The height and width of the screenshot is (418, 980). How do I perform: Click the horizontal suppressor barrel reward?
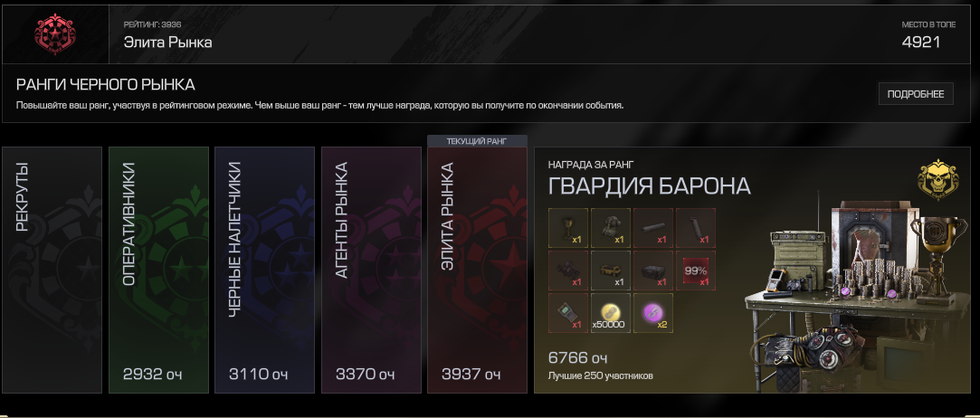653,228
